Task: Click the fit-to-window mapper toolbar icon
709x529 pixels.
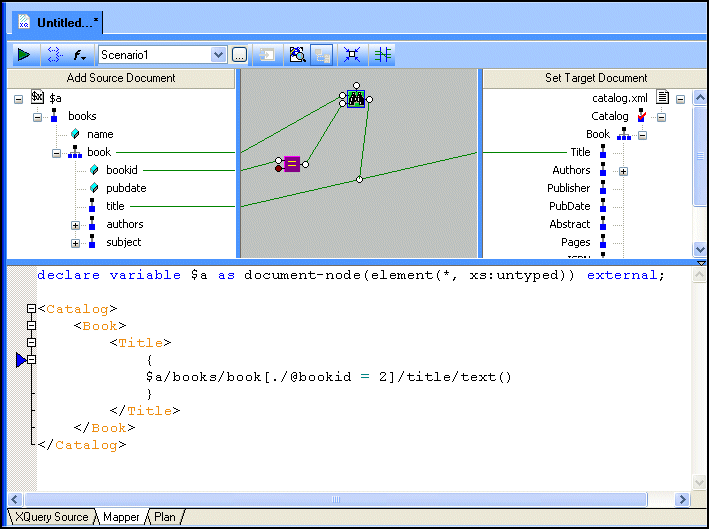Action: tap(351, 55)
